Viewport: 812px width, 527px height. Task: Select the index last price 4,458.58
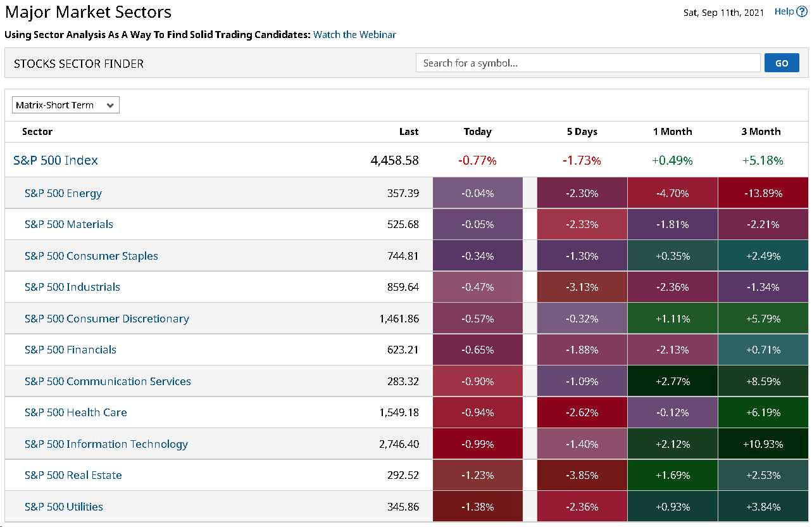tap(395, 160)
